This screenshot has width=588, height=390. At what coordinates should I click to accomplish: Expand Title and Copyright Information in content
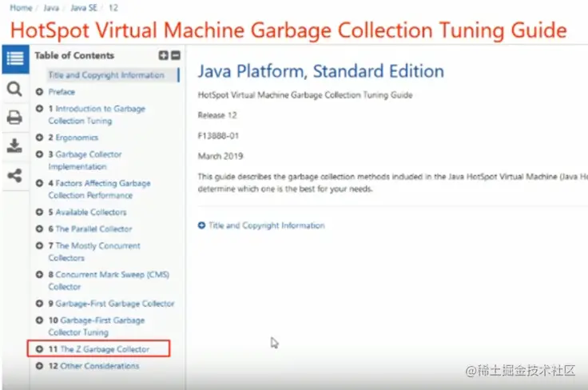coord(202,225)
